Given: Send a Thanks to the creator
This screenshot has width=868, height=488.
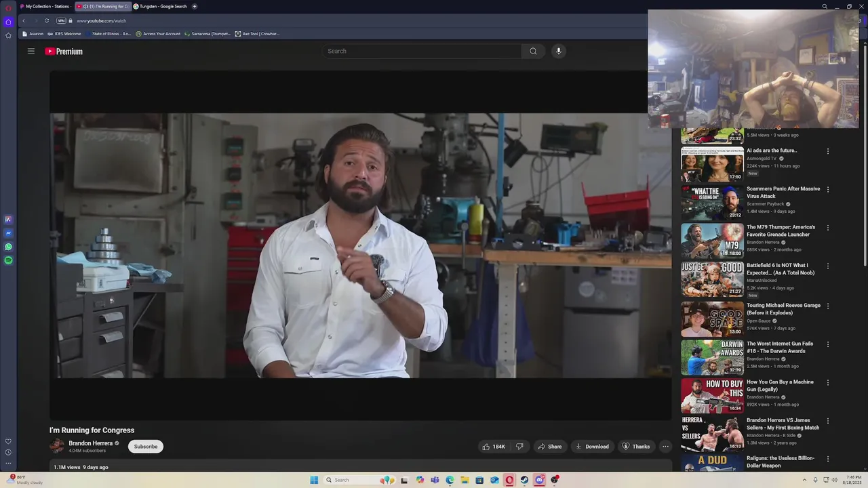Looking at the screenshot, I should 636,447.
